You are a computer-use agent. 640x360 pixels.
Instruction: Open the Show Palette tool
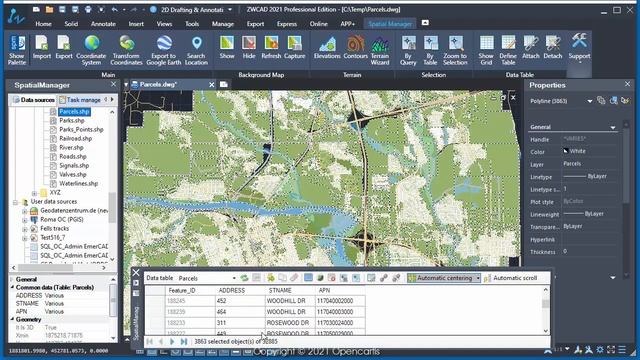tap(17, 50)
